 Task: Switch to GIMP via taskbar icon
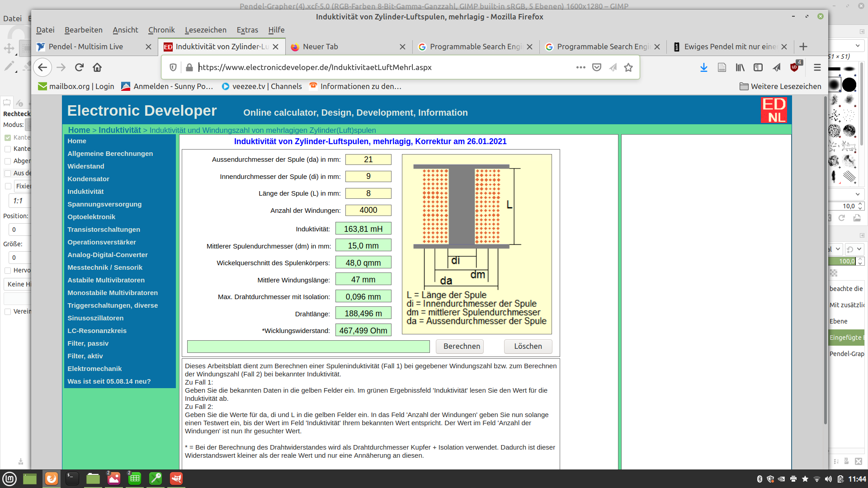click(x=176, y=479)
